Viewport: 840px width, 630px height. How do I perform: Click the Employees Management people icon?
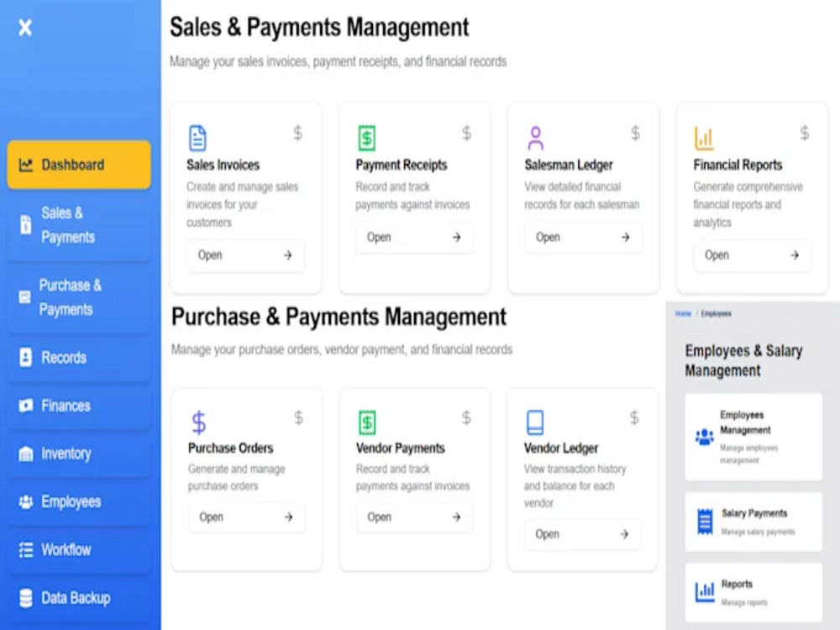[x=705, y=437]
